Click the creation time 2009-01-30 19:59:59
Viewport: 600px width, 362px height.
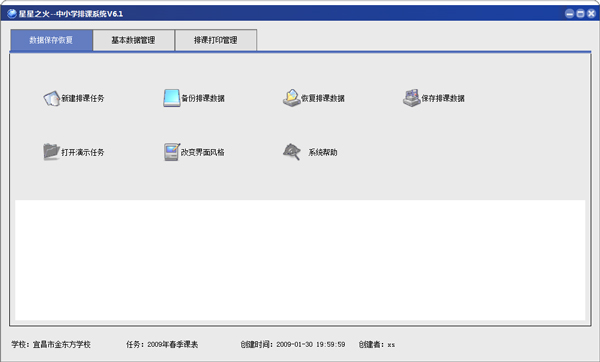(x=311, y=344)
